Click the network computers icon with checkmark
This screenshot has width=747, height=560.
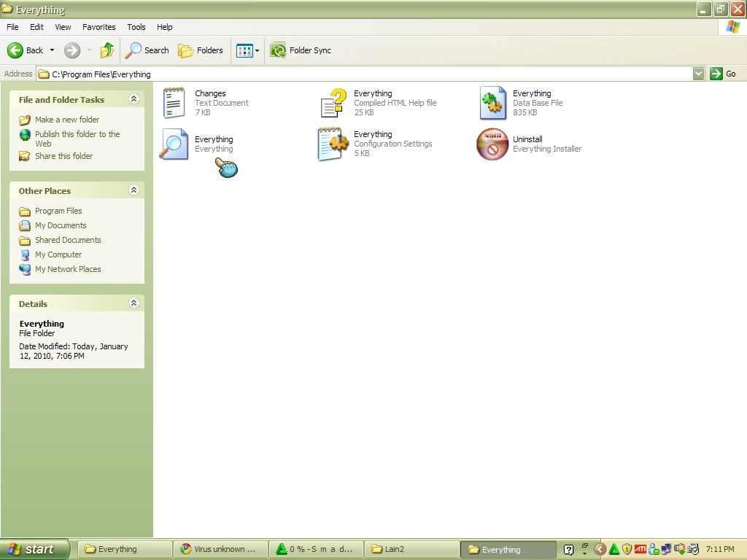(693, 550)
